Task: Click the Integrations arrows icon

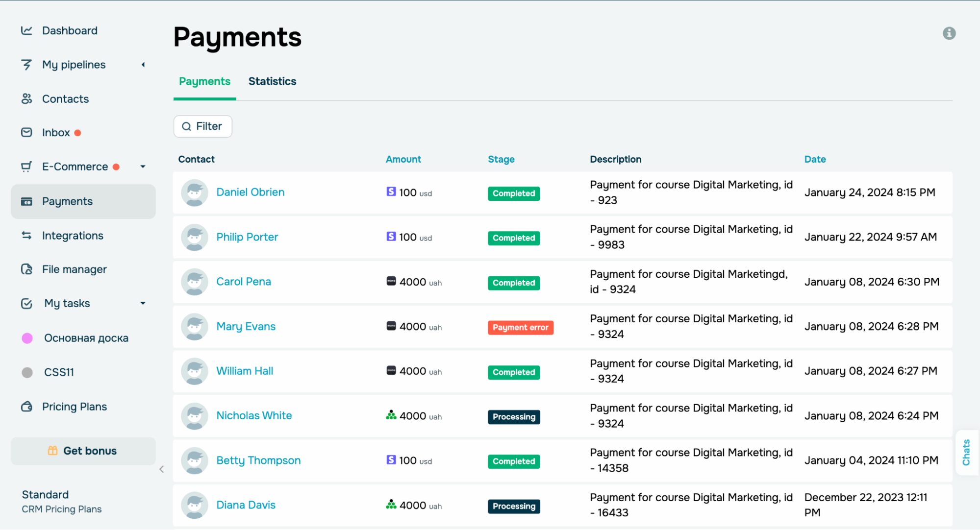Action: (x=26, y=236)
